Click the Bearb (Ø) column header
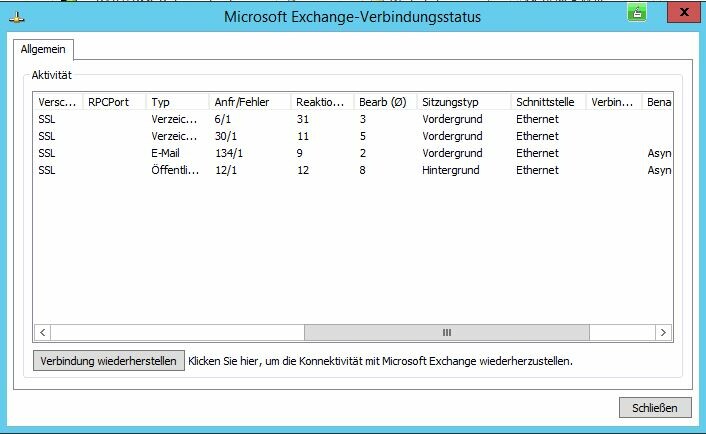This screenshot has width=706, height=434. (385, 102)
